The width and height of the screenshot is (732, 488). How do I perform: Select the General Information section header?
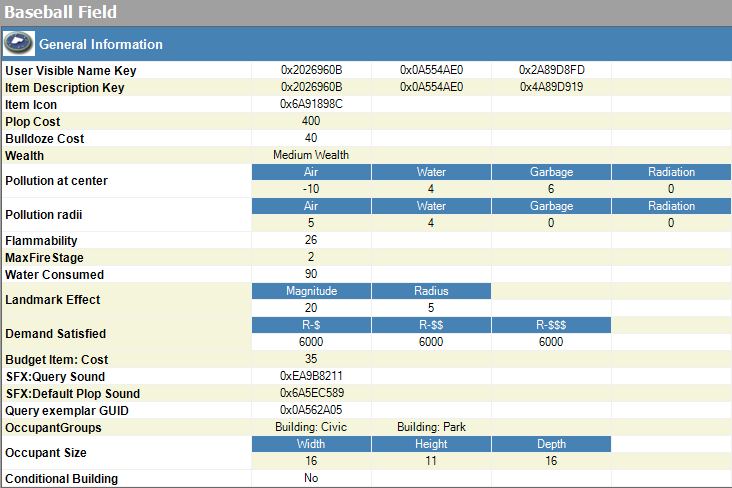[367, 44]
